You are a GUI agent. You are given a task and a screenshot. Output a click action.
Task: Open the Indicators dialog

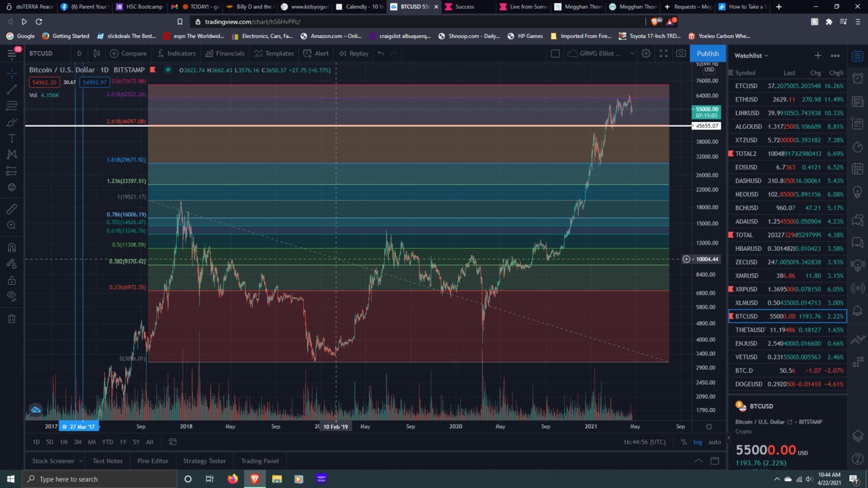pos(176,54)
